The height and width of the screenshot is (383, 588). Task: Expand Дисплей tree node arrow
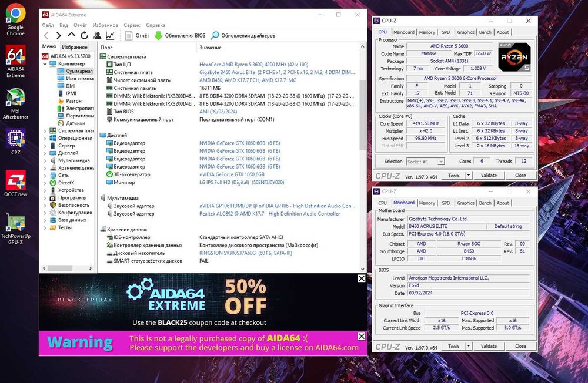pyautogui.click(x=45, y=153)
